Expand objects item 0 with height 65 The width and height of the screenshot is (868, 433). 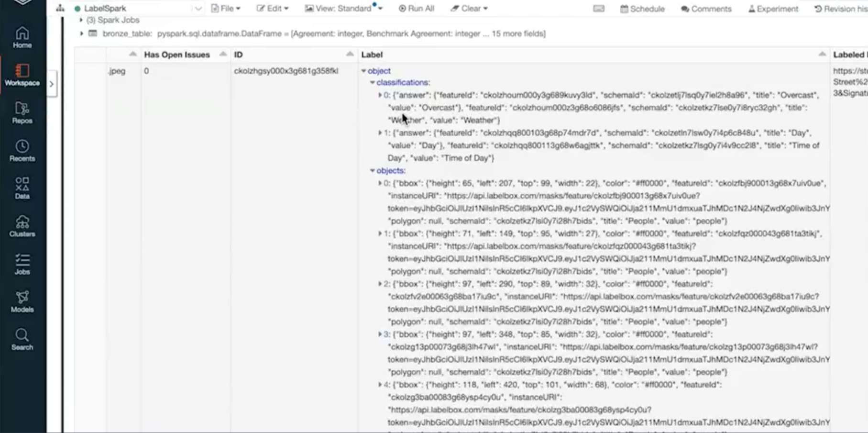click(380, 183)
